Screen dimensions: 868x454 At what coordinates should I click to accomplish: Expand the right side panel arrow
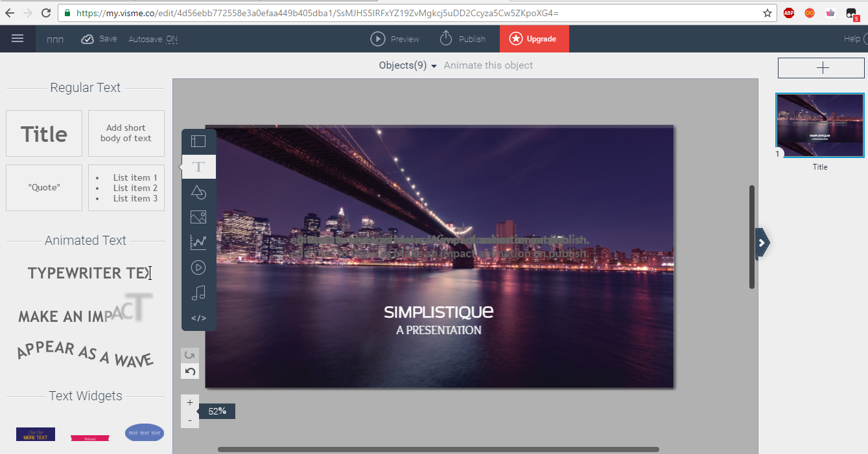[x=762, y=243]
